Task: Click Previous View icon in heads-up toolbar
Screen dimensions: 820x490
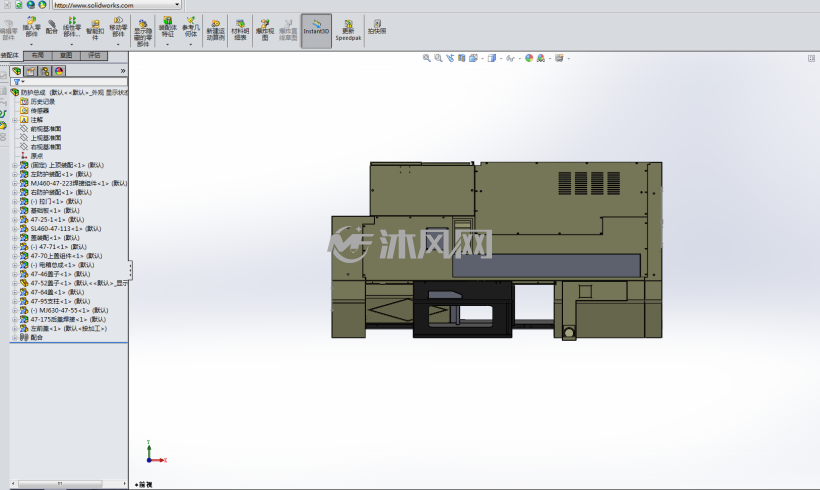Action: click(x=450, y=58)
